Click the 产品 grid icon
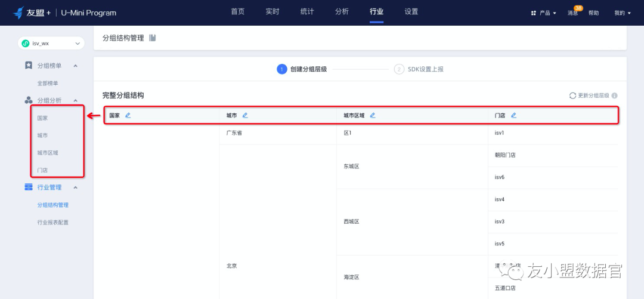This screenshot has width=644, height=299. click(534, 13)
